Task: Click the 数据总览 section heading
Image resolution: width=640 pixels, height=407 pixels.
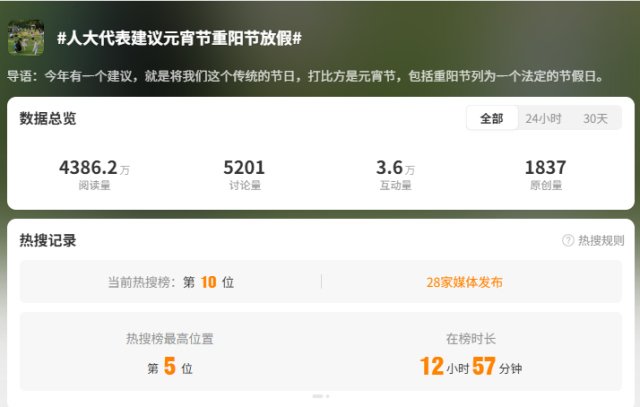Action: (47, 118)
